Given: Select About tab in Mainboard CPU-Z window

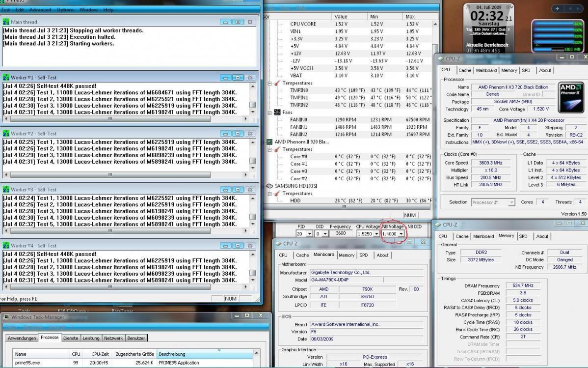Looking at the screenshot, I should 382,255.
